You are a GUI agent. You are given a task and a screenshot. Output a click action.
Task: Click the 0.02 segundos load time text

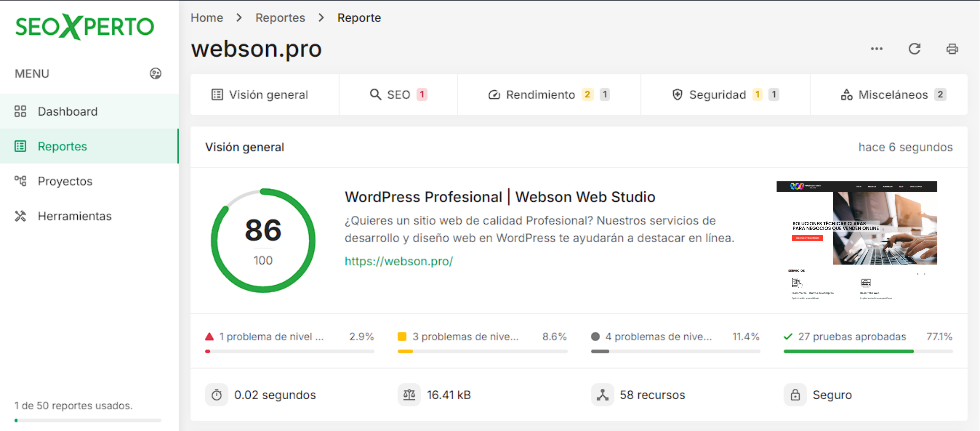pyautogui.click(x=275, y=395)
